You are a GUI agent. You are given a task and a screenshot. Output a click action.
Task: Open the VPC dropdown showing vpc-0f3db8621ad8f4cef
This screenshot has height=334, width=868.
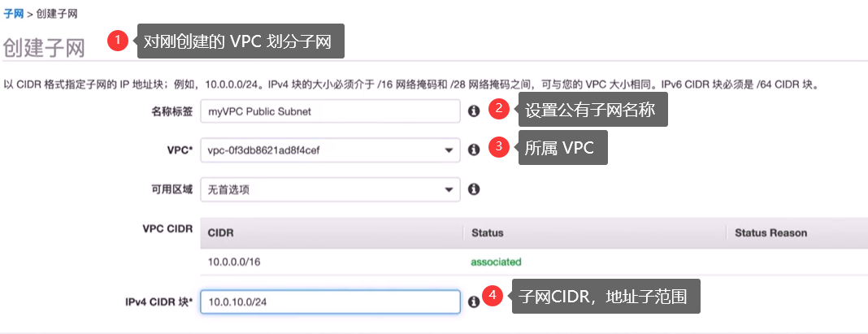point(331,150)
